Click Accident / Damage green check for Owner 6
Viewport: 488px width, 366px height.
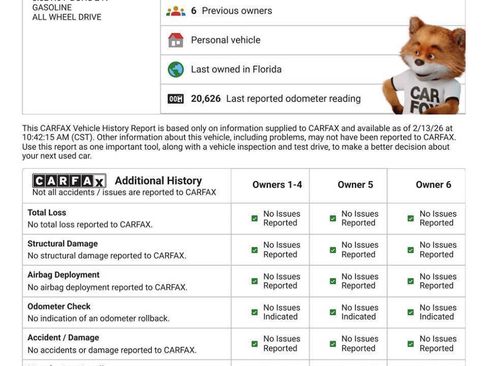411,344
